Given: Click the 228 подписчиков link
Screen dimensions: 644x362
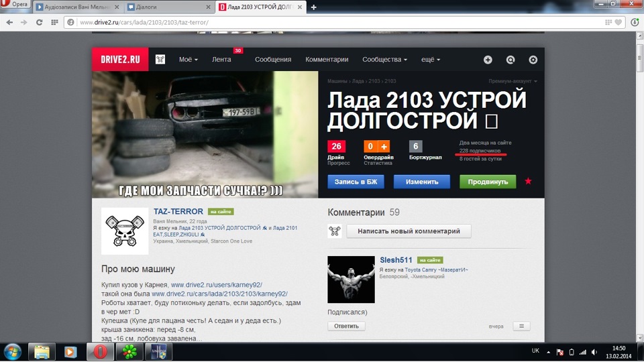Looking at the screenshot, I should (480, 151).
